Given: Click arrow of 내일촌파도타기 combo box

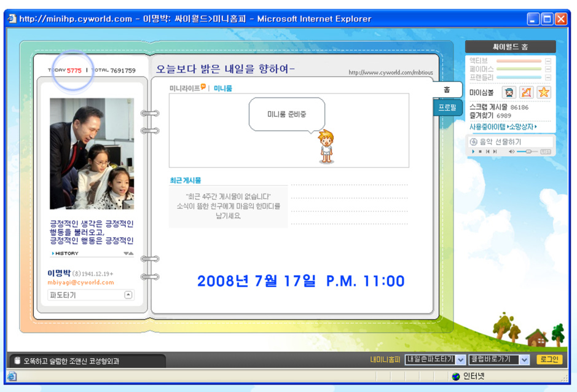Looking at the screenshot, I should 461,360.
